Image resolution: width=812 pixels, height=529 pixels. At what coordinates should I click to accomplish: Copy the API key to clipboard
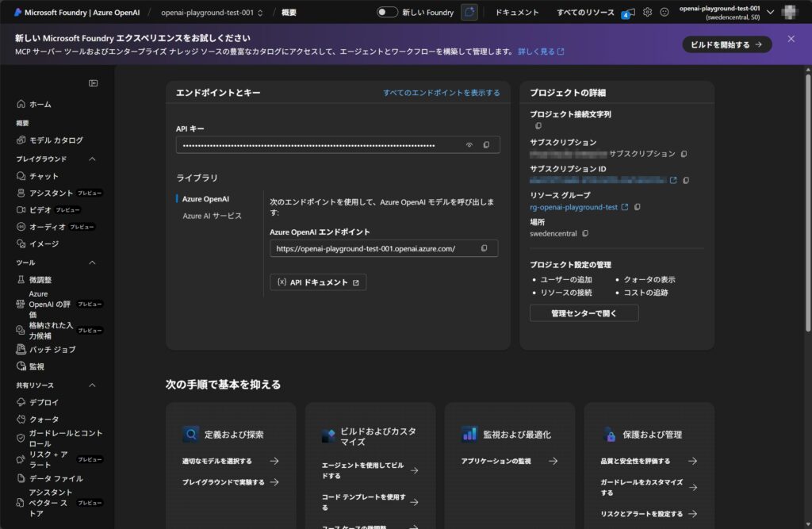click(486, 145)
